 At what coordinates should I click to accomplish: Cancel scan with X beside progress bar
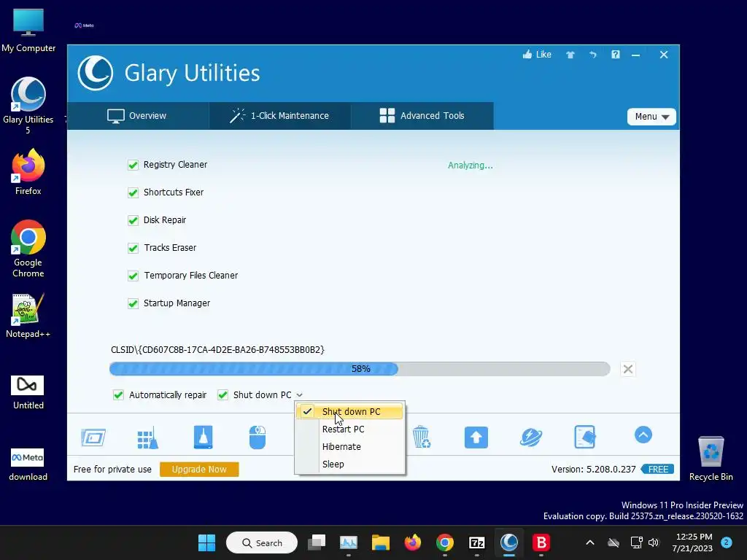click(628, 369)
